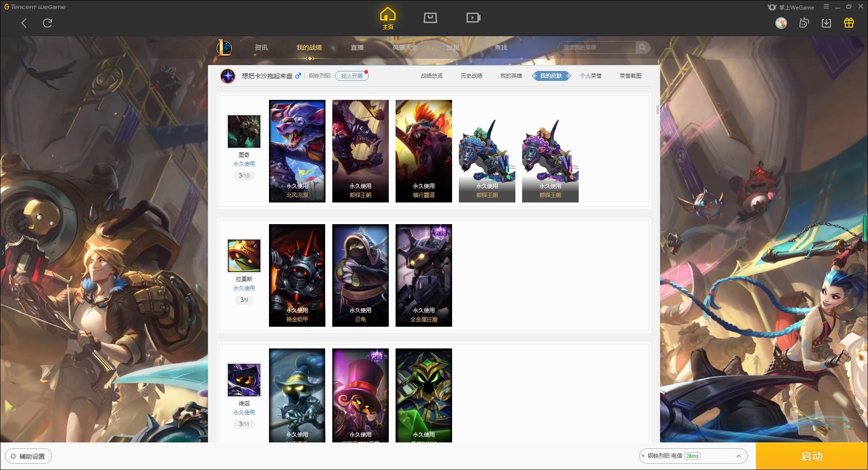Open the 发现 tab
Screen dimensions: 868x470
click(x=453, y=47)
